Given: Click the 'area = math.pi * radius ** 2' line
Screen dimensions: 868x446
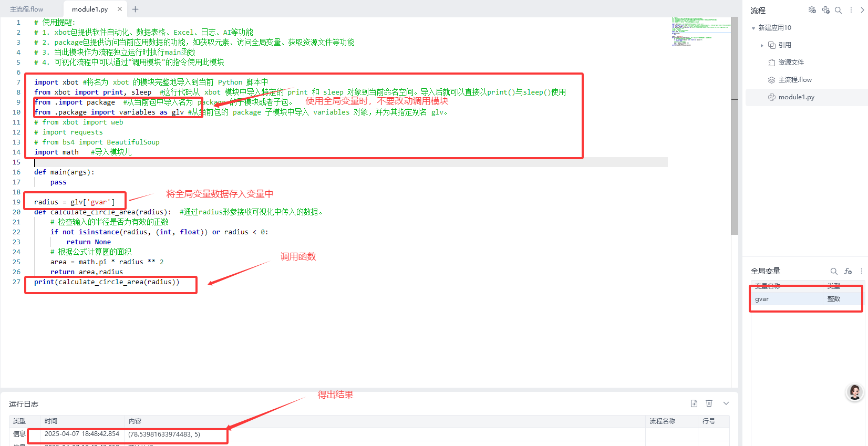Looking at the screenshot, I should tap(107, 262).
